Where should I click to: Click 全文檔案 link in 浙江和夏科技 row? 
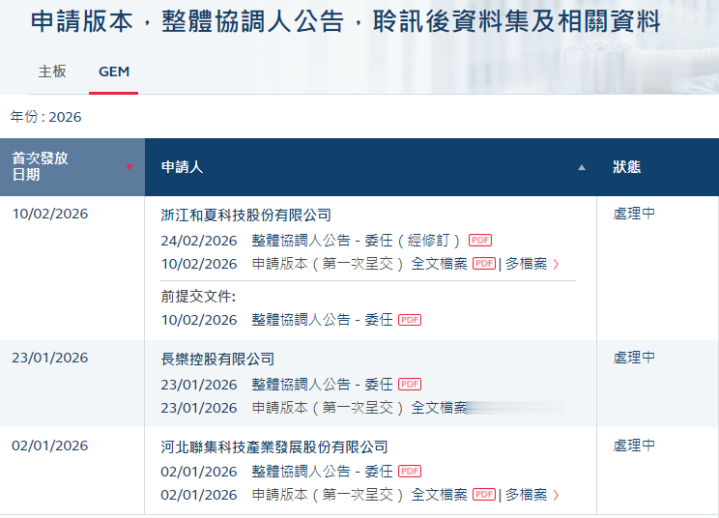(x=439, y=264)
